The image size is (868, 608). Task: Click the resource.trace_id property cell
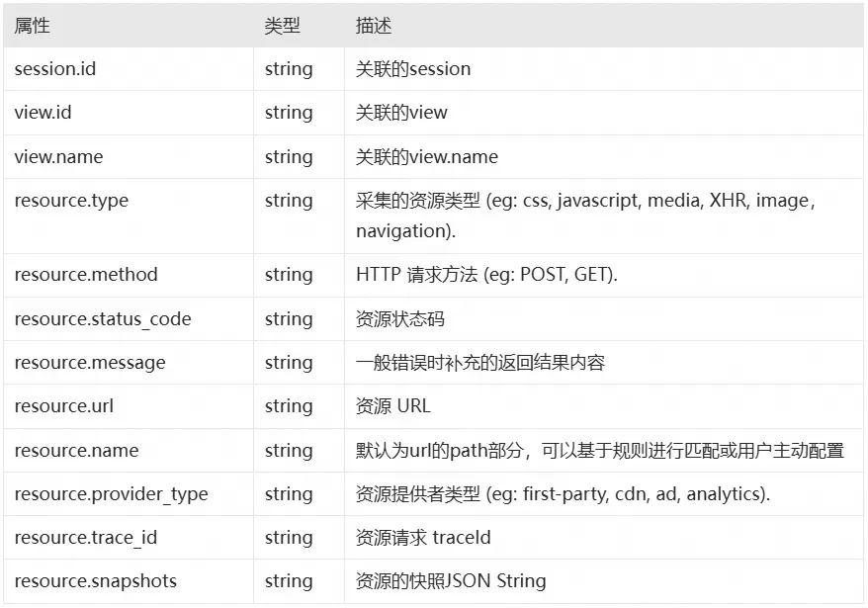click(86, 538)
